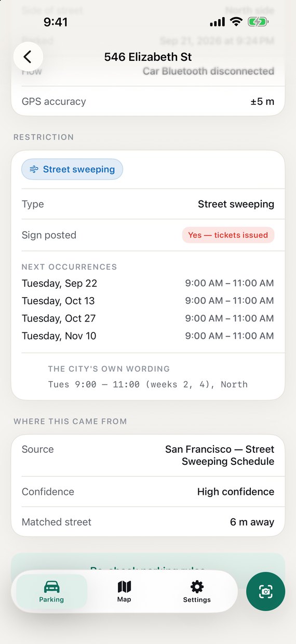Select the Tuesday, Nov 10 occurrence
Screen dimensions: 296x644
coord(148,336)
